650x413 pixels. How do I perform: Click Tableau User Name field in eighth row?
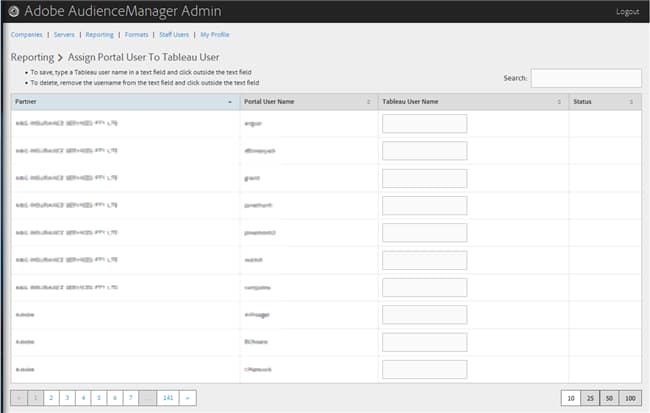click(424, 315)
